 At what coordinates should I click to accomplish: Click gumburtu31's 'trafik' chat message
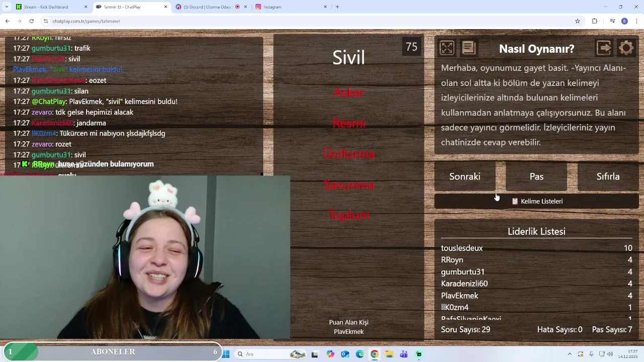[x=82, y=48]
